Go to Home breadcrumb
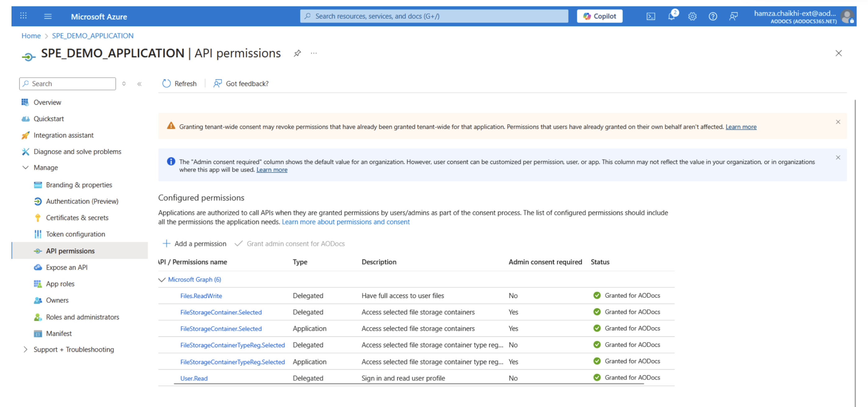Screen dimensions: 868x407 coord(31,36)
